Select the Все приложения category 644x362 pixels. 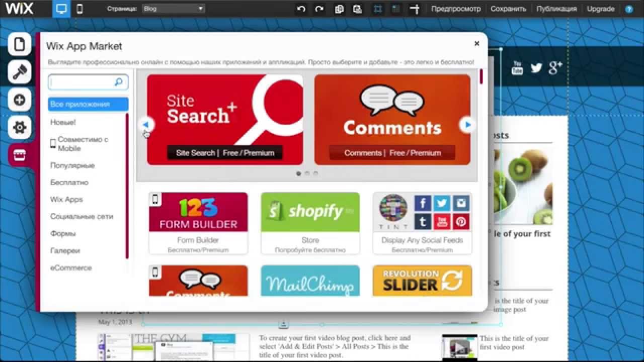(x=88, y=104)
